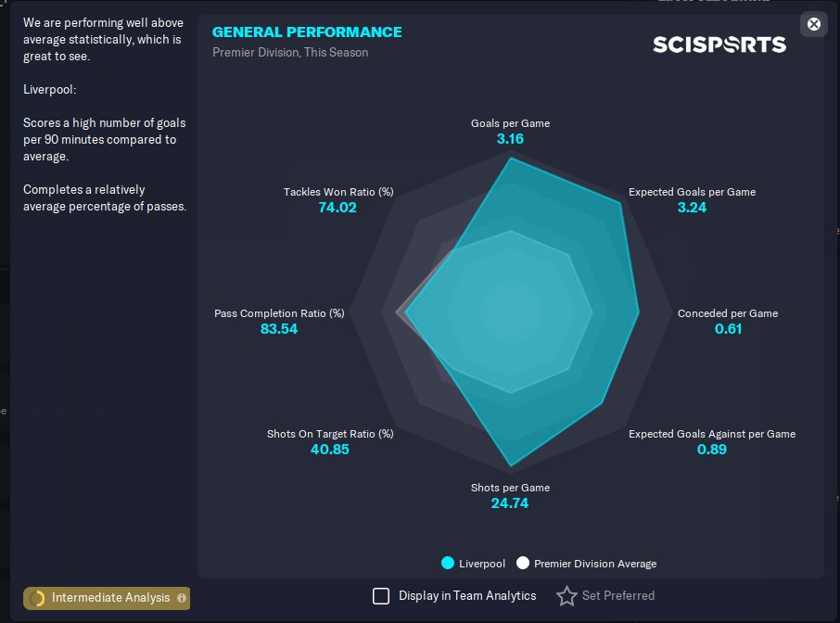Click the Set Preferred star icon
This screenshot has width=840, height=623.
[566, 596]
